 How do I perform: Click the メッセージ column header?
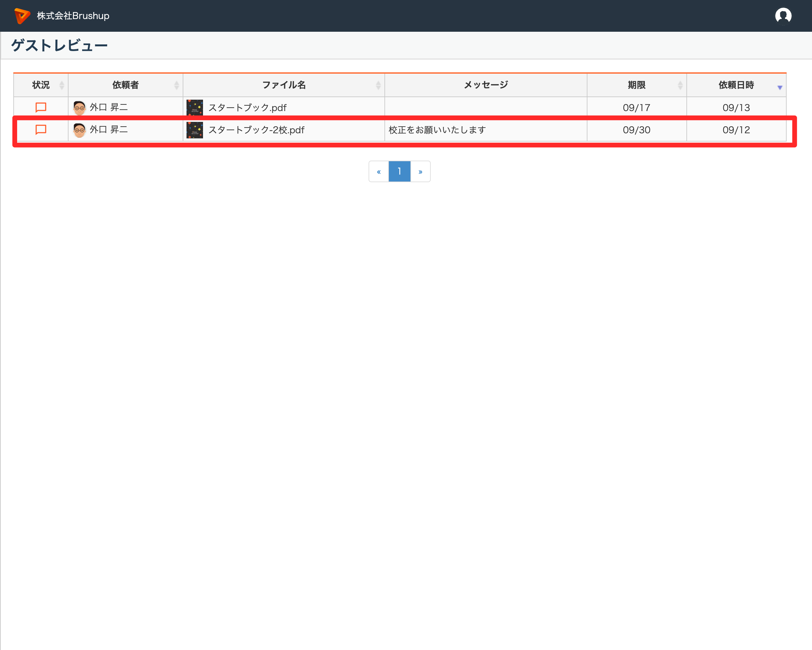tap(486, 85)
